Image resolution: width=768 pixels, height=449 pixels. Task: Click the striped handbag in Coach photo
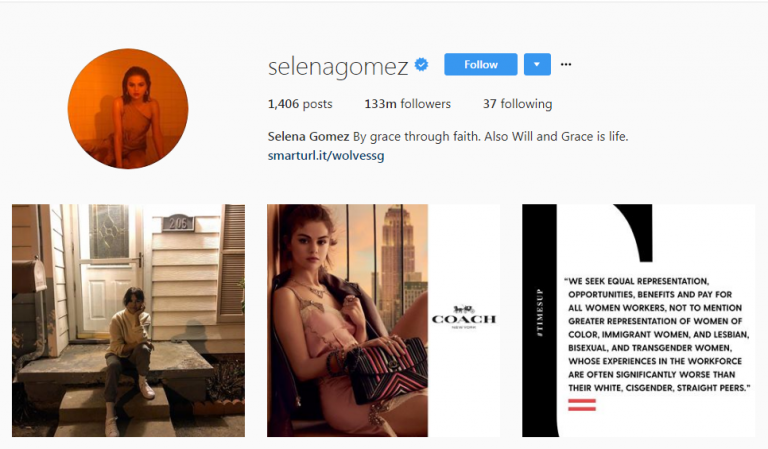tap(387, 372)
